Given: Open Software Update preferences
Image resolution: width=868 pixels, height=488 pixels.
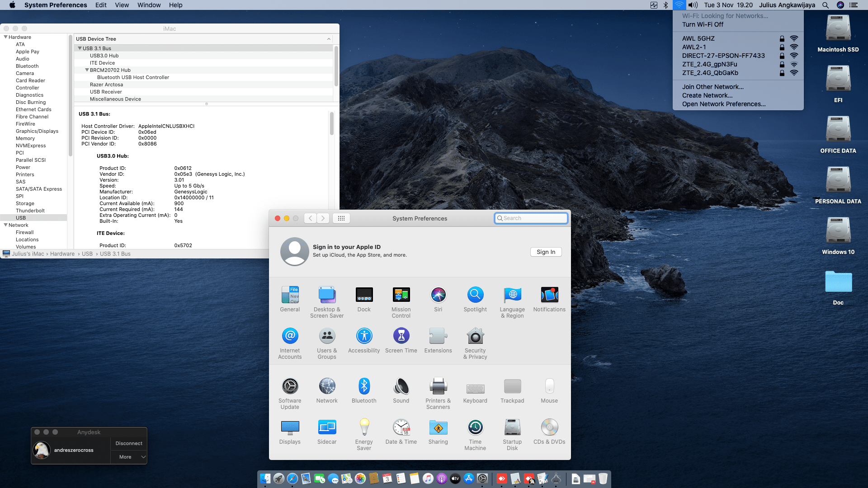Looking at the screenshot, I should click(290, 394).
